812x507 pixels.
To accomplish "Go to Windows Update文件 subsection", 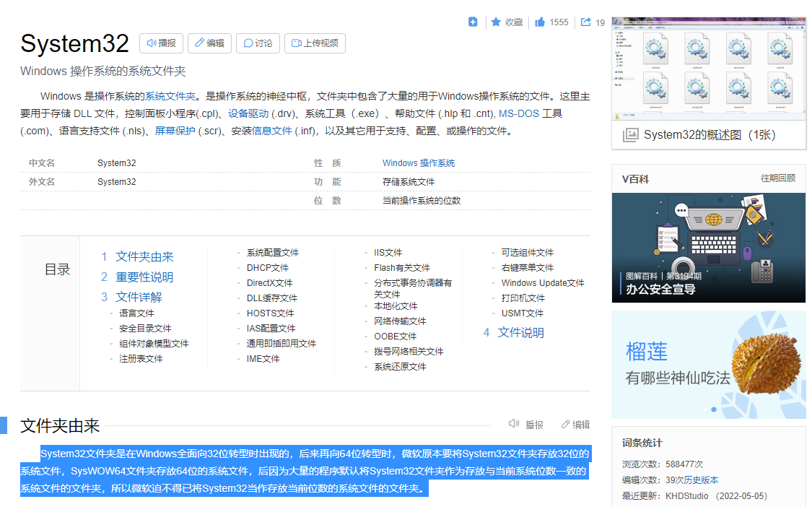I will click(x=543, y=282).
